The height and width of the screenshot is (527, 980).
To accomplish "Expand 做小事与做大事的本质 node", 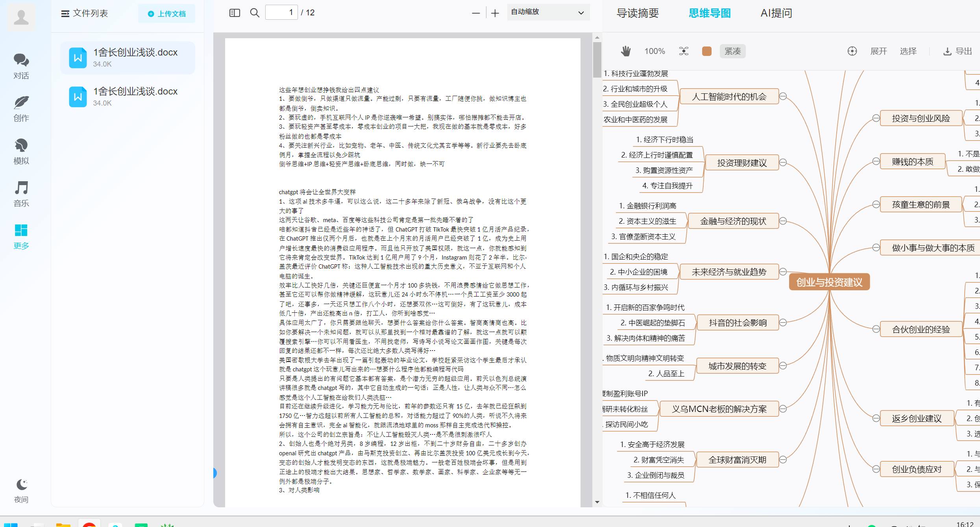I will click(x=876, y=247).
